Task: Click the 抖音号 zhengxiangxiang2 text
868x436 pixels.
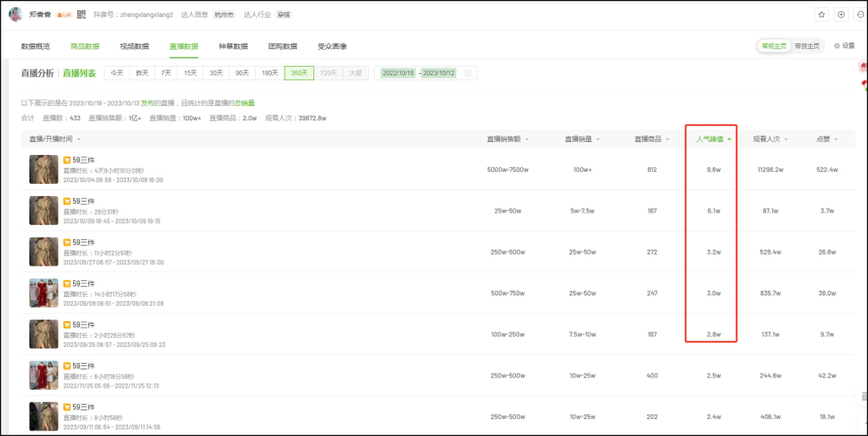Action: pyautogui.click(x=133, y=14)
